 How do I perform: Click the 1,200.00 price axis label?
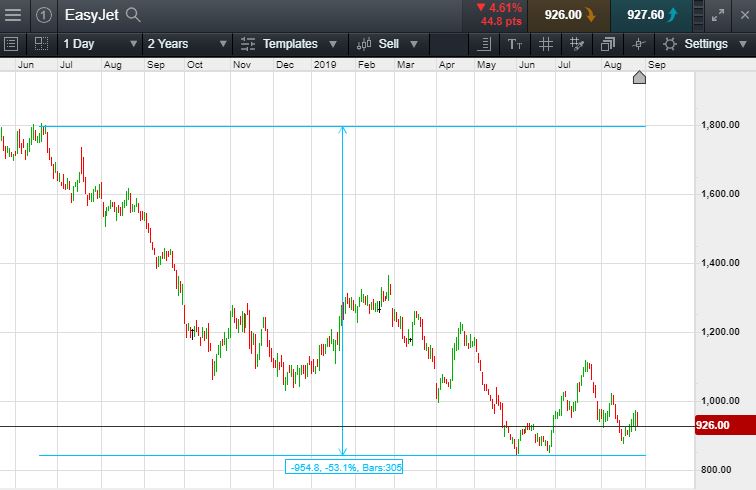(x=720, y=332)
